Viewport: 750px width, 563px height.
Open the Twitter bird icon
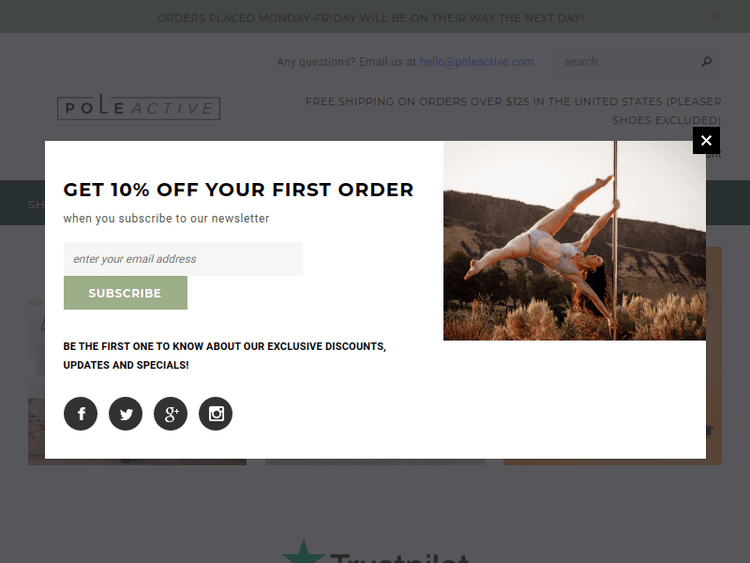click(125, 414)
